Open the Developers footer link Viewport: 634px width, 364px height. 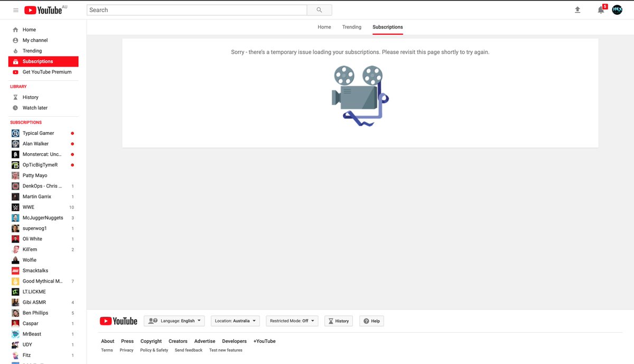point(235,341)
